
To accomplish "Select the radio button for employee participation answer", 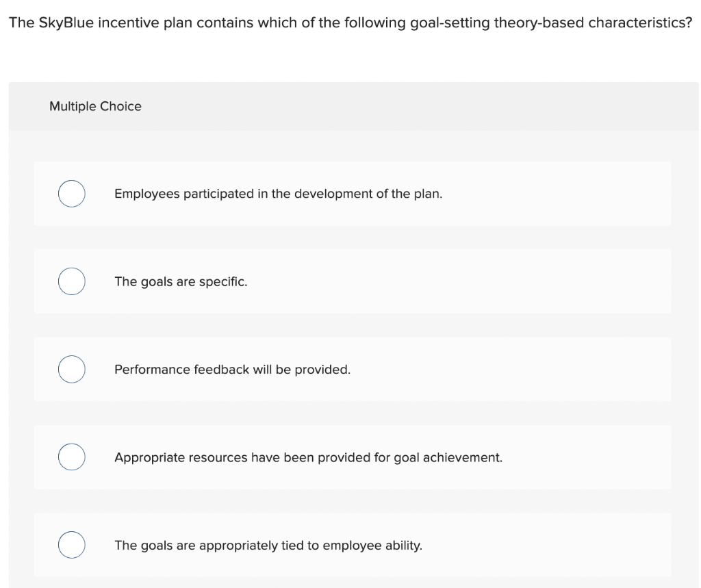I will [x=71, y=194].
